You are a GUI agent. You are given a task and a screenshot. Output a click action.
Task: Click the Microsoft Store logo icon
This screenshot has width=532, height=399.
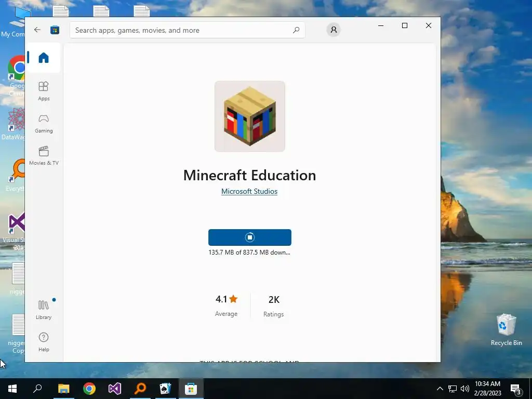(55, 30)
